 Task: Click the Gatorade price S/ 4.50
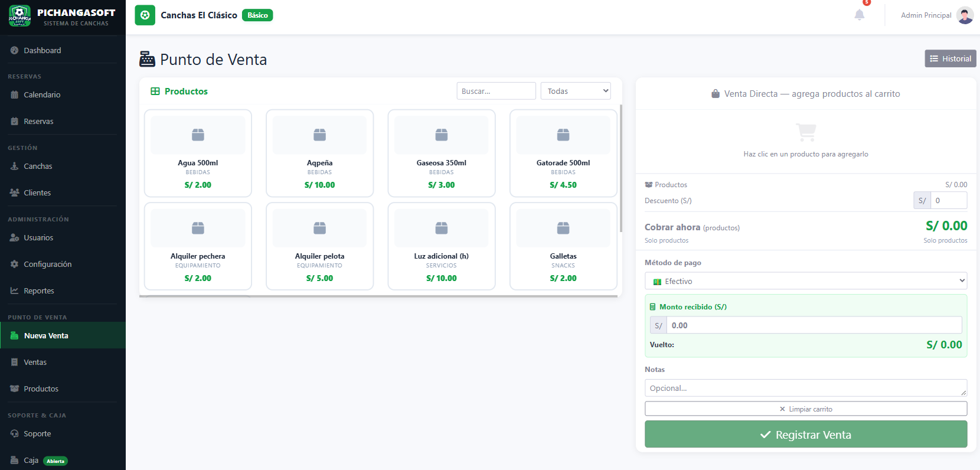point(563,185)
